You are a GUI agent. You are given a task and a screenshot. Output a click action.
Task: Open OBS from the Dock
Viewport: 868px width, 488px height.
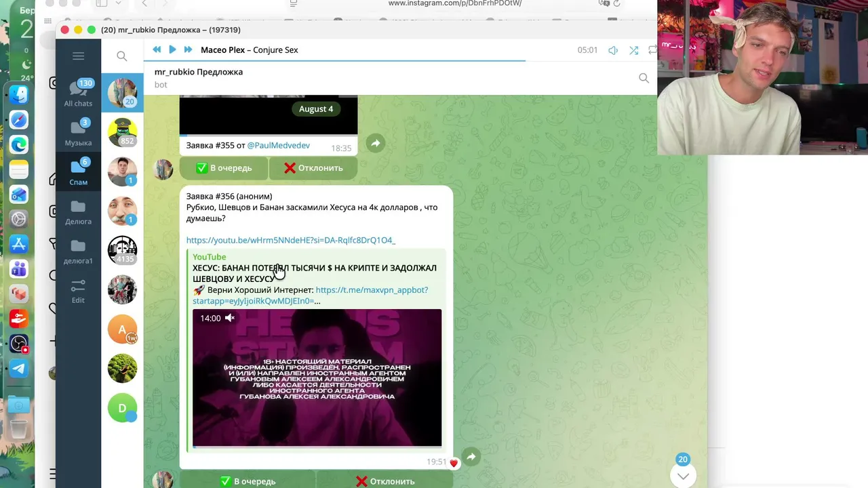(x=19, y=344)
